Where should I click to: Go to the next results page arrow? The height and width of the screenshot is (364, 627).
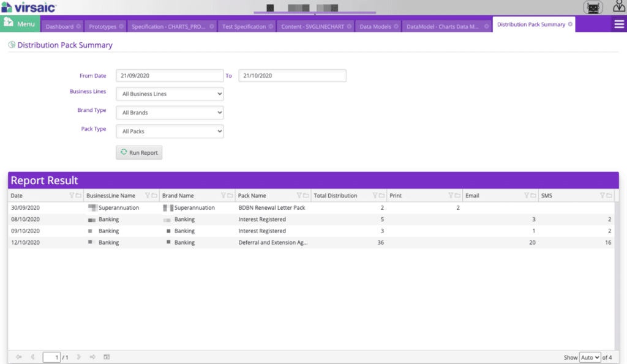[78, 357]
